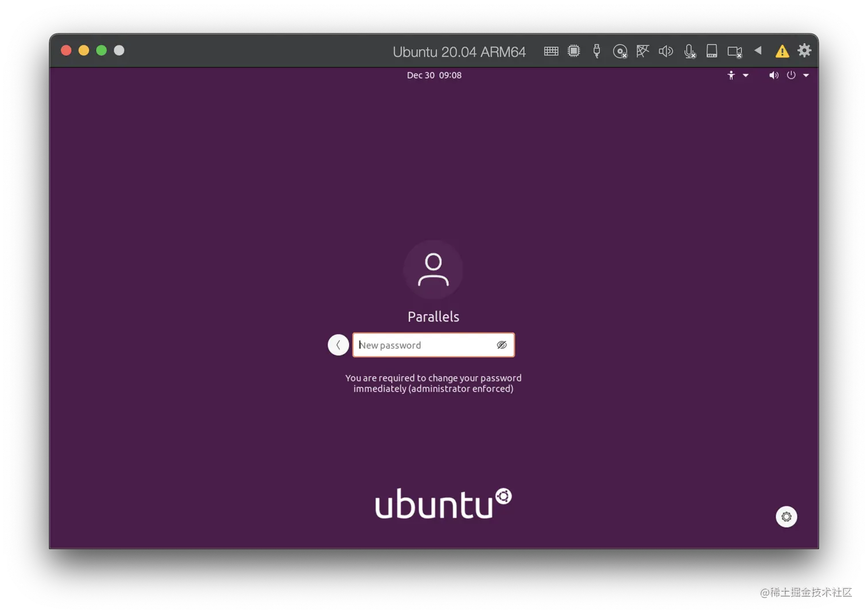Screen dimensions: 868x614
Task: Click the yellow warning triangle icon
Action: [x=782, y=51]
